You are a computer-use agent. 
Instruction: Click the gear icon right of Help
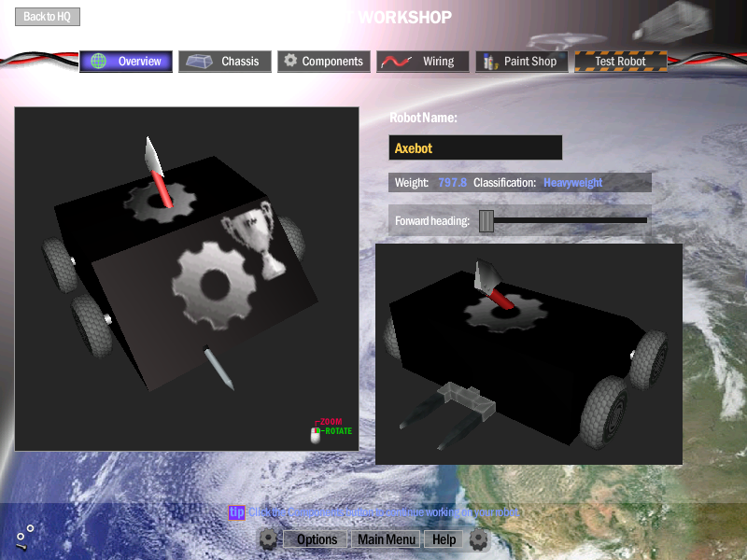[x=478, y=539]
